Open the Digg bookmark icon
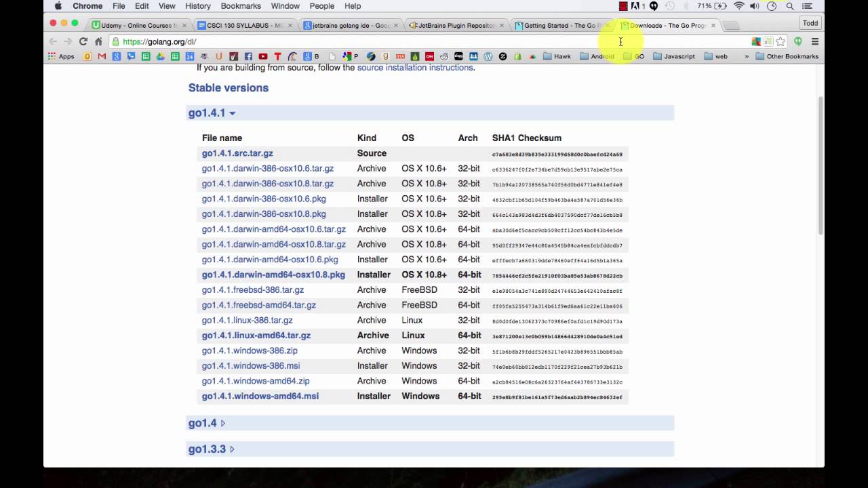Image resolution: width=868 pixels, height=488 pixels. coord(458,56)
